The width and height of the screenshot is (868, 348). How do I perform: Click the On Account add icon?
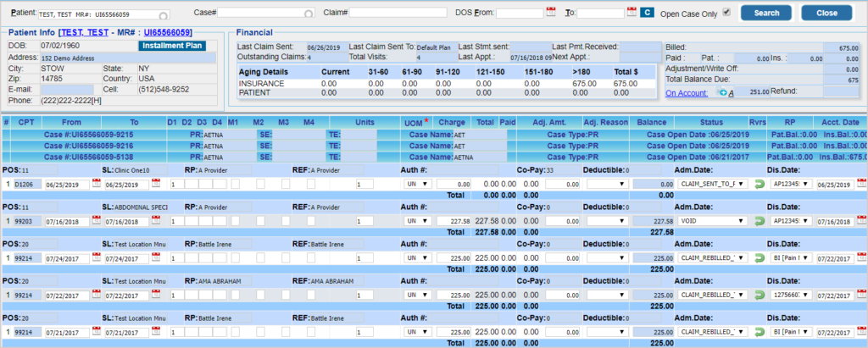point(722,91)
